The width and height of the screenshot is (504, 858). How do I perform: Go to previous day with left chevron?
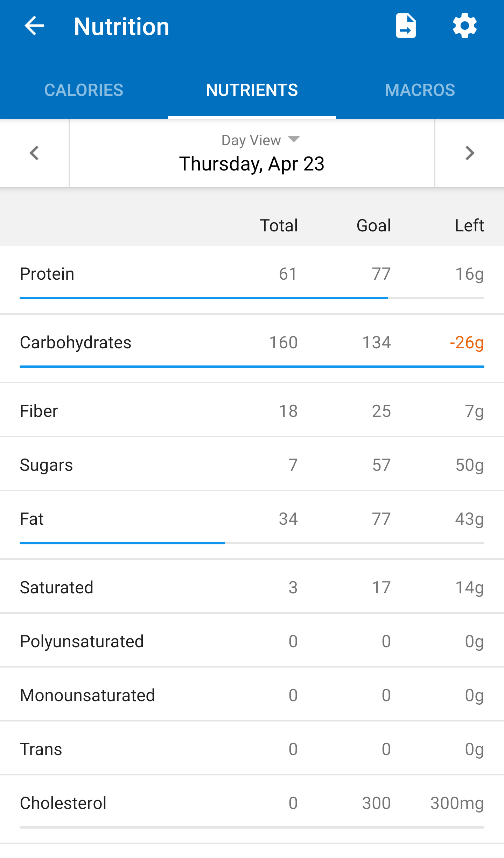[34, 153]
